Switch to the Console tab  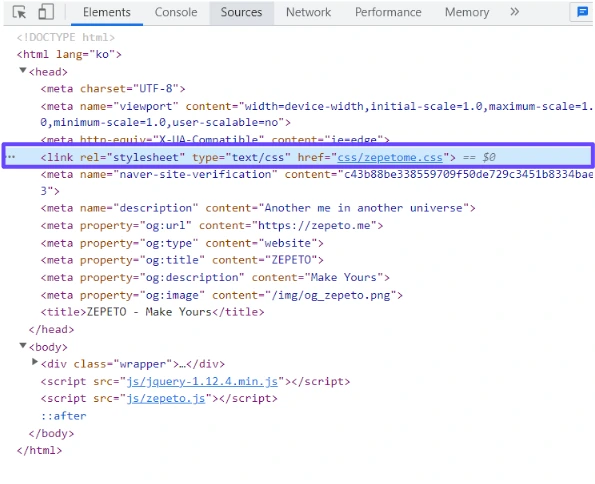pos(176,12)
